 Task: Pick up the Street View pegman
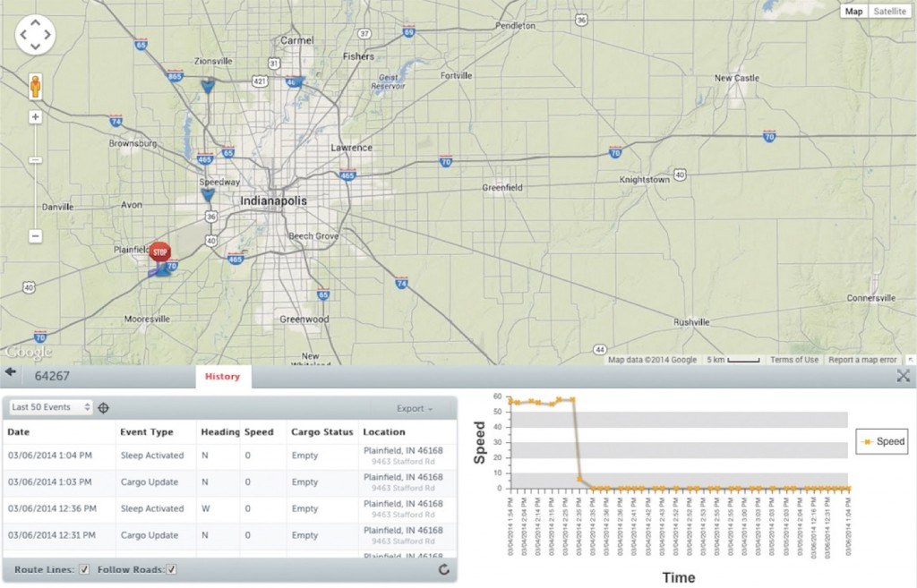35,87
